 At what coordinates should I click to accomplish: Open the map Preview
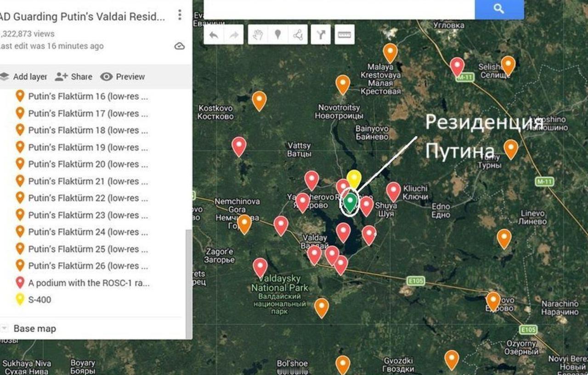tap(123, 77)
